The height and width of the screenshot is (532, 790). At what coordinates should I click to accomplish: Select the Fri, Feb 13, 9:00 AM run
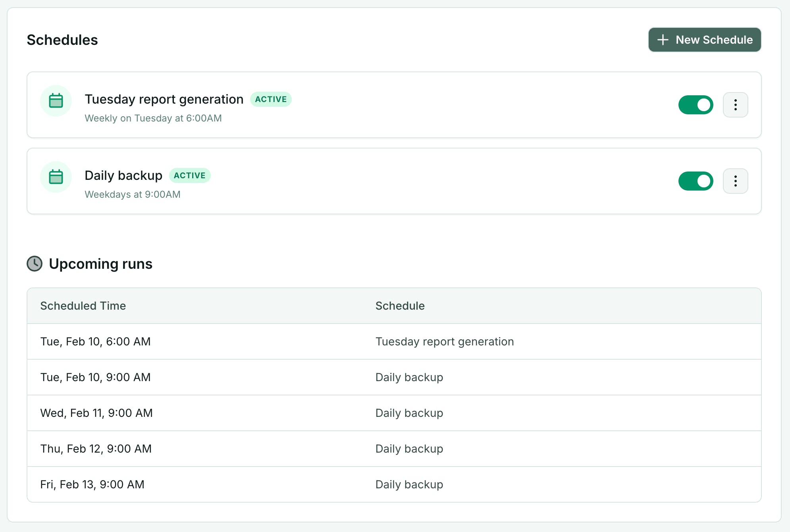click(92, 484)
